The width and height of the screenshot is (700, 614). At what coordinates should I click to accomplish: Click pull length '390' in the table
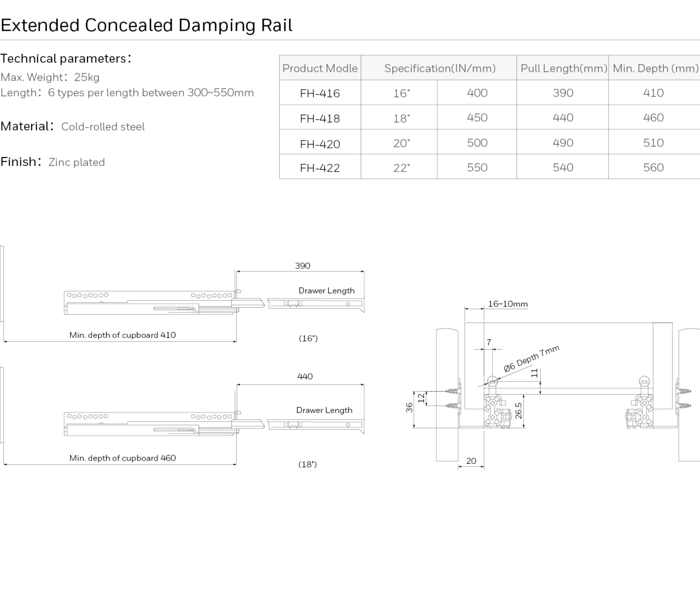563,93
